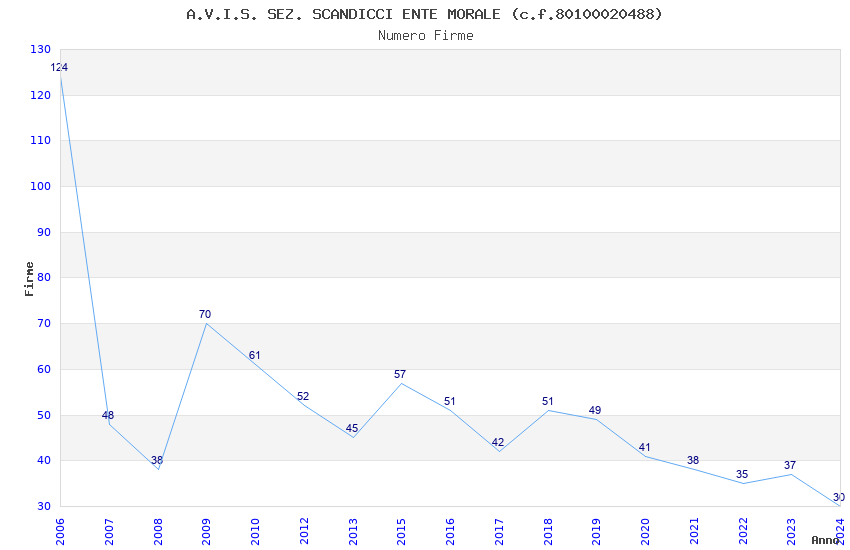Click y-axis tick label 130
This screenshot has height=550, width=850.
click(41, 49)
